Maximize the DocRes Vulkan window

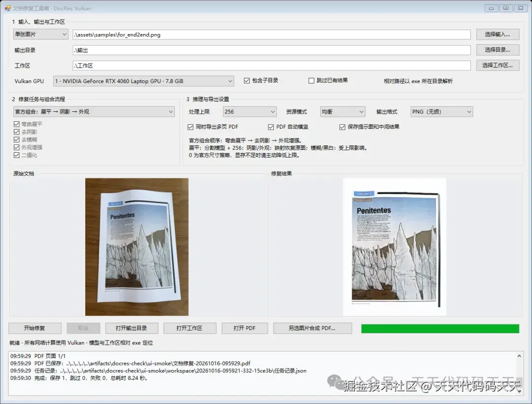tap(506, 8)
